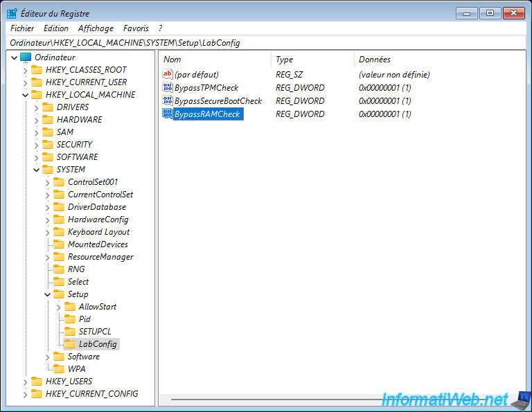The image size is (532, 412).
Task: Click the HARDWARE folder icon
Action: click(48, 120)
